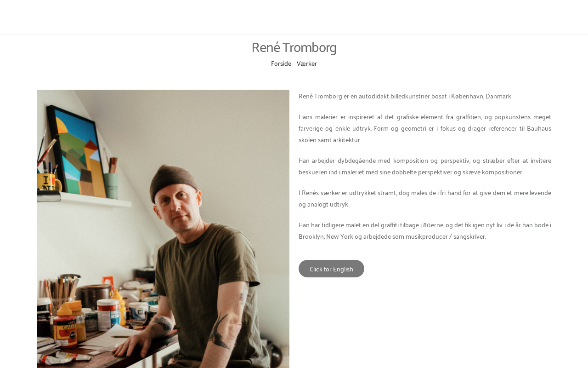The width and height of the screenshot is (588, 368).
Task: Click the paragraph mentioning Brooklyn, New York
Action: [x=424, y=231]
